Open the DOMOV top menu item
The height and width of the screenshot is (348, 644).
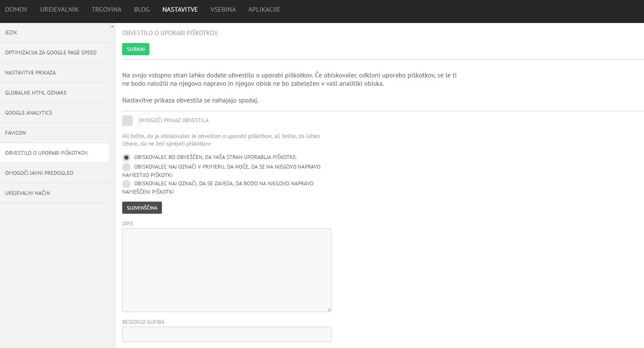click(x=16, y=9)
